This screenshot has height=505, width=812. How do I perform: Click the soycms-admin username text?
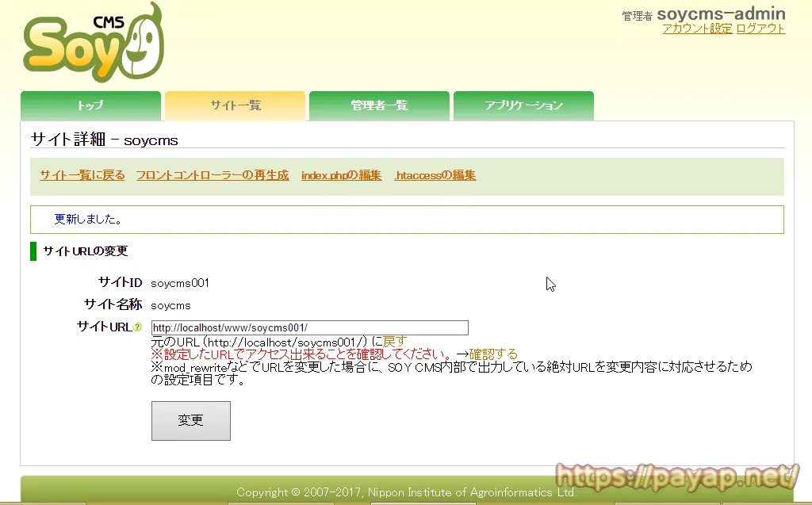(721, 13)
